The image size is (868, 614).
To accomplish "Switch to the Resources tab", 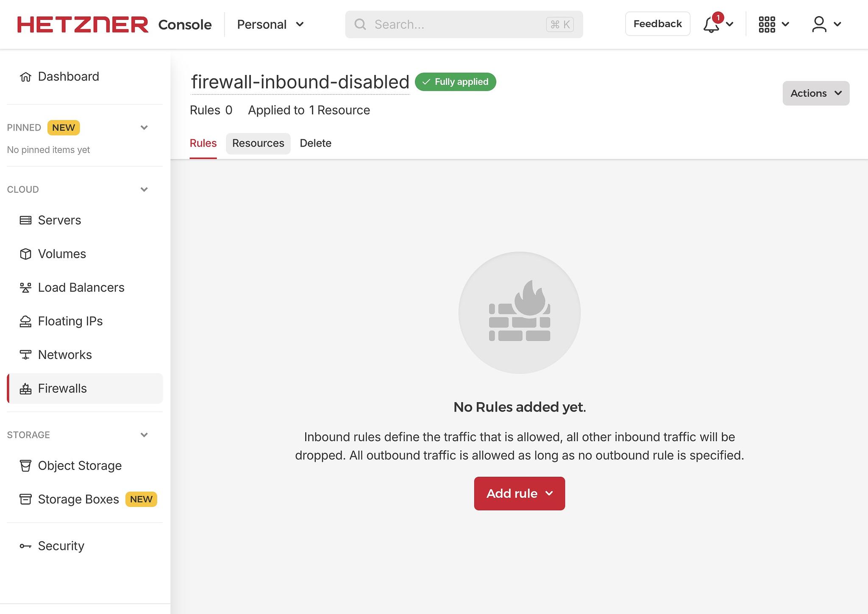I will pyautogui.click(x=258, y=143).
